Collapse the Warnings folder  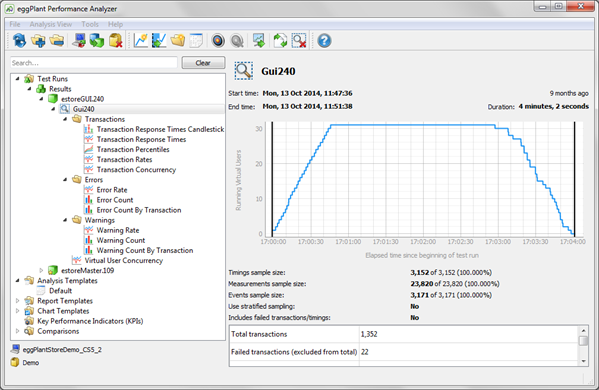65,220
